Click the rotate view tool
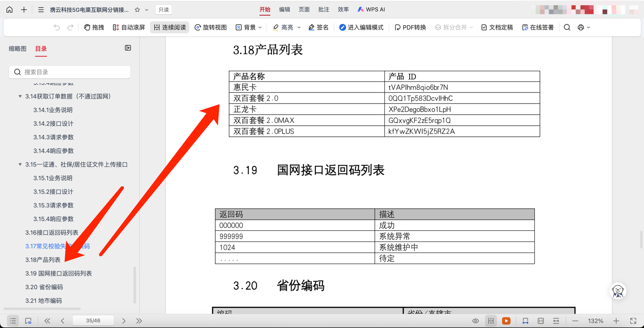 click(x=211, y=27)
